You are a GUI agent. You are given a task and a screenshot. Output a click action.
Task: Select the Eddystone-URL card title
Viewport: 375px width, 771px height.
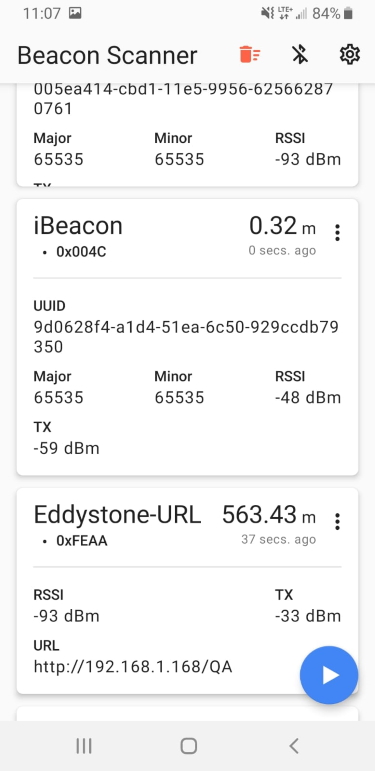[117, 515]
